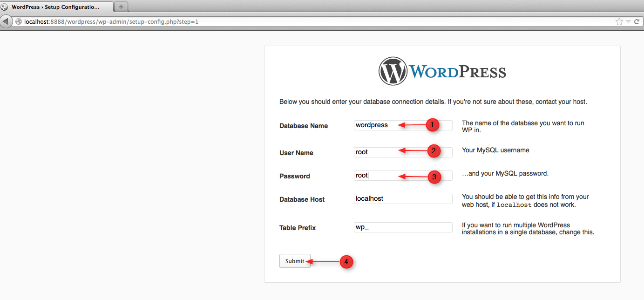Screen dimensions: 644x300
Task: Focus the Table Prefix field
Action: tap(403, 227)
